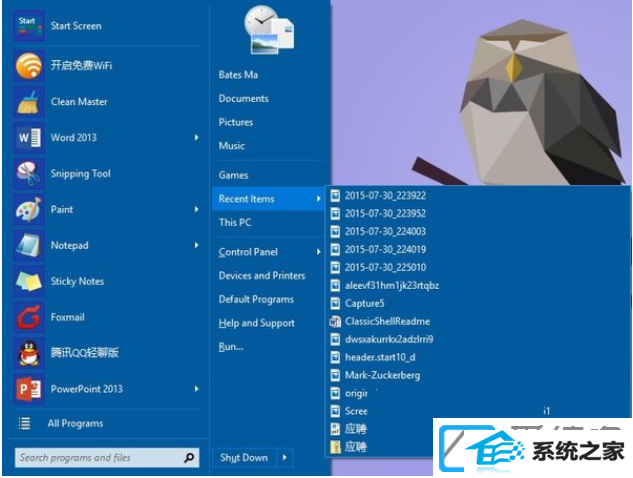Select Sticky Notes label
The height and width of the screenshot is (478, 633).
pyautogui.click(x=77, y=281)
